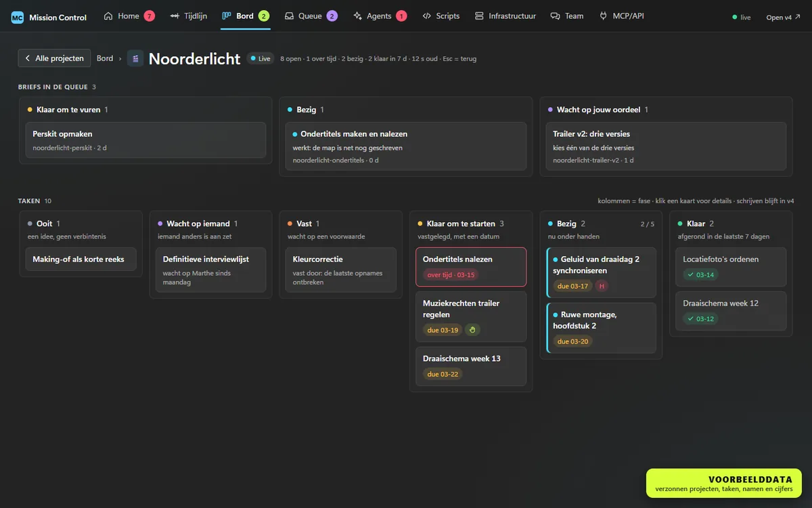Click "Wacht op jouw oordeel" column header
This screenshot has width=812, height=508.
[x=598, y=110]
